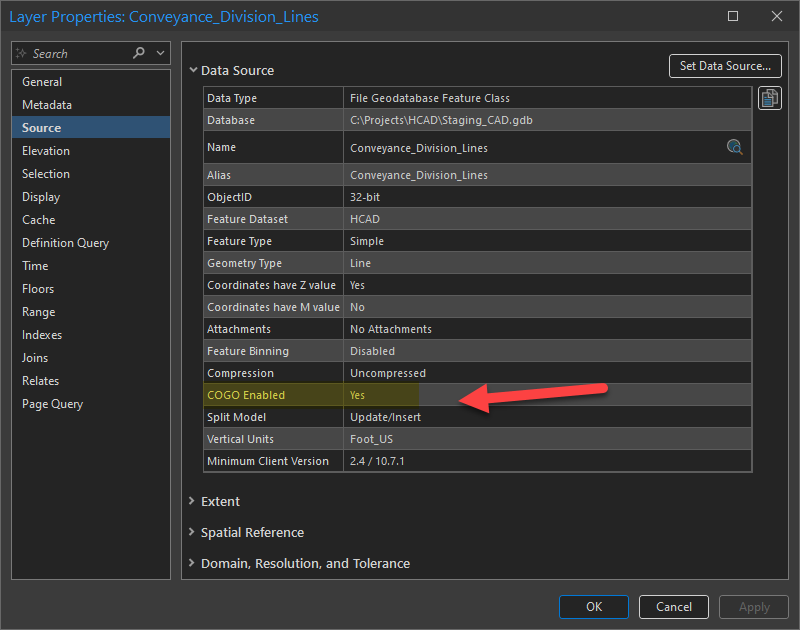
Task: Click inside the Search input field
Action: click(x=60, y=52)
